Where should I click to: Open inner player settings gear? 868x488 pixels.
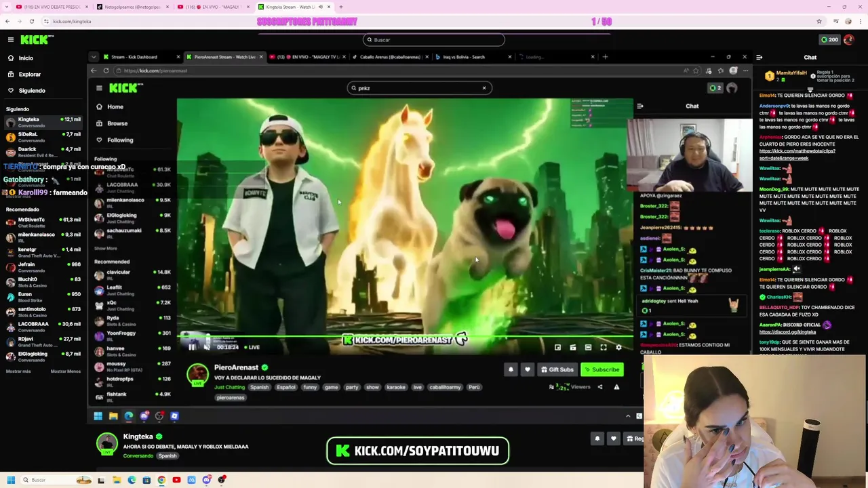(618, 347)
